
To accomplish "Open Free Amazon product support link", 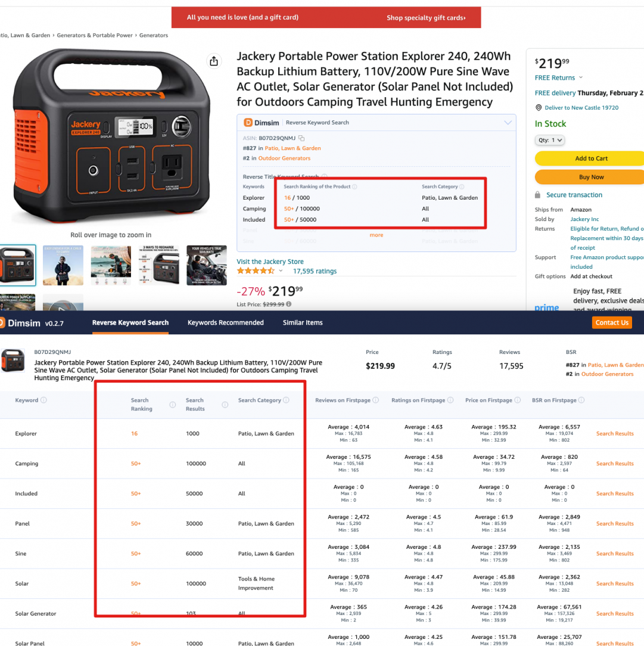I will pyautogui.click(x=607, y=262).
